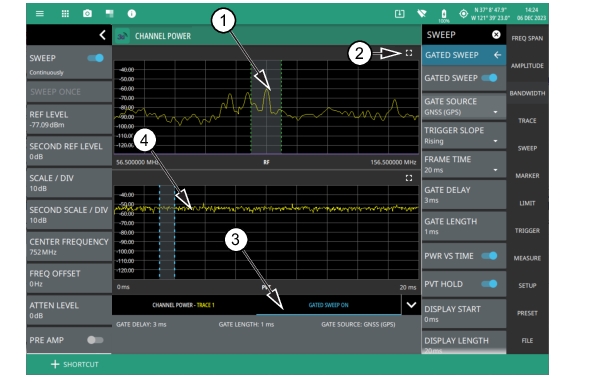
Task: Maximize the RF spectrum graph
Action: pos(409,53)
